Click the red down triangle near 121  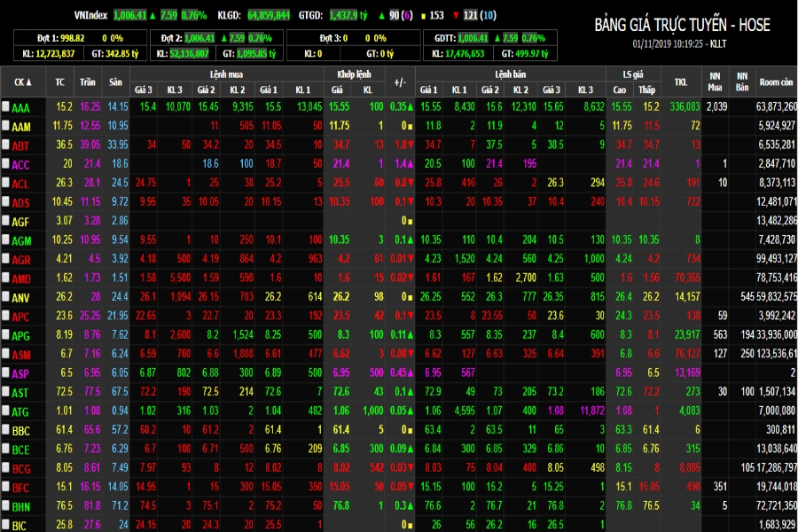(x=456, y=16)
